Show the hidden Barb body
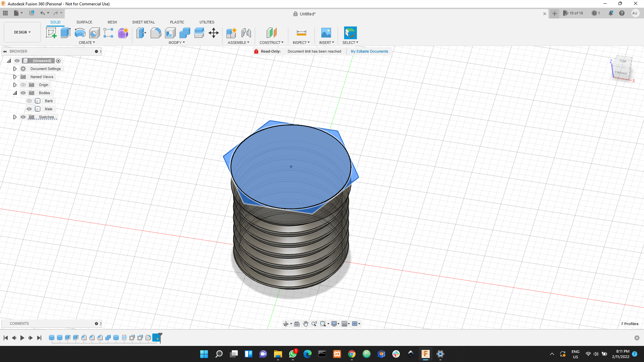 click(x=29, y=101)
